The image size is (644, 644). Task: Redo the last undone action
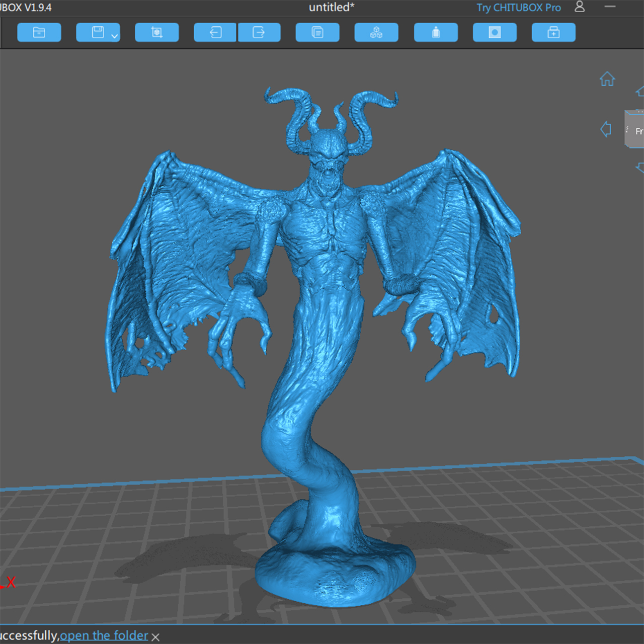[x=259, y=33]
